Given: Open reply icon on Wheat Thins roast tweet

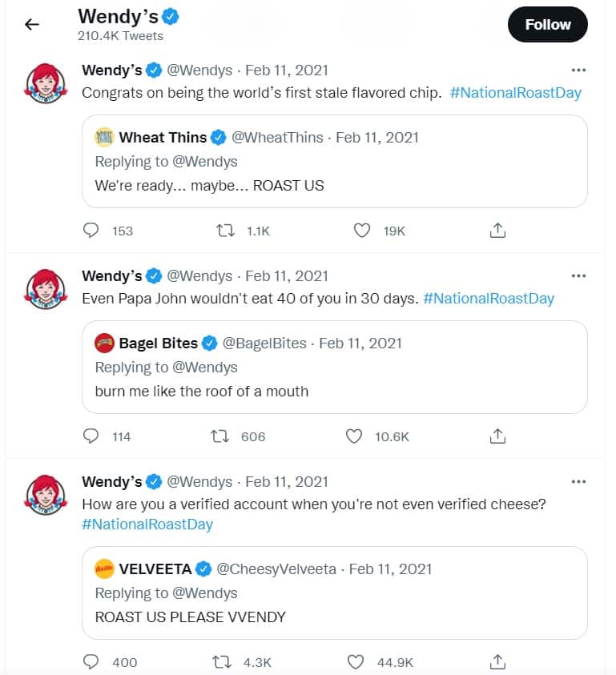Looking at the screenshot, I should (91, 231).
